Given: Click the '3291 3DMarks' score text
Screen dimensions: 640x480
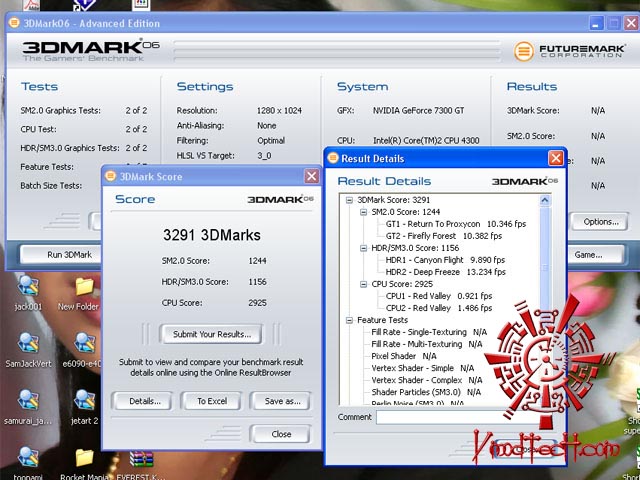Looking at the screenshot, I should pos(211,235).
